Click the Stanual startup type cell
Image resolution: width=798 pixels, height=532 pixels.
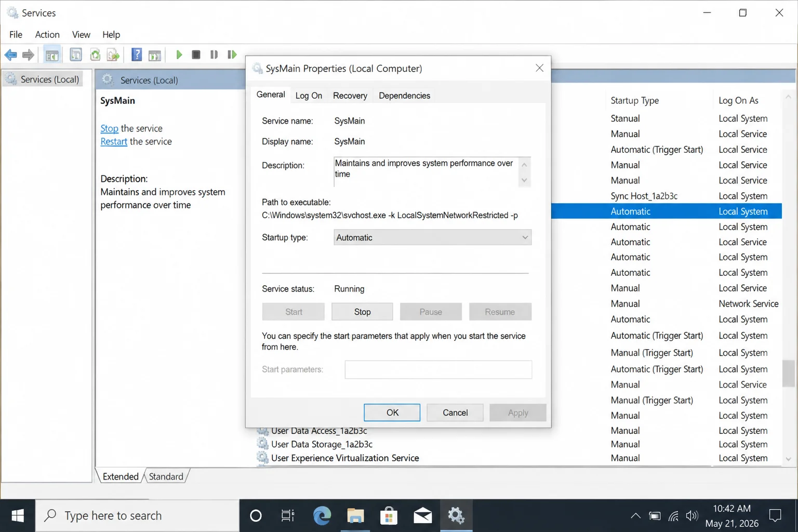625,118
